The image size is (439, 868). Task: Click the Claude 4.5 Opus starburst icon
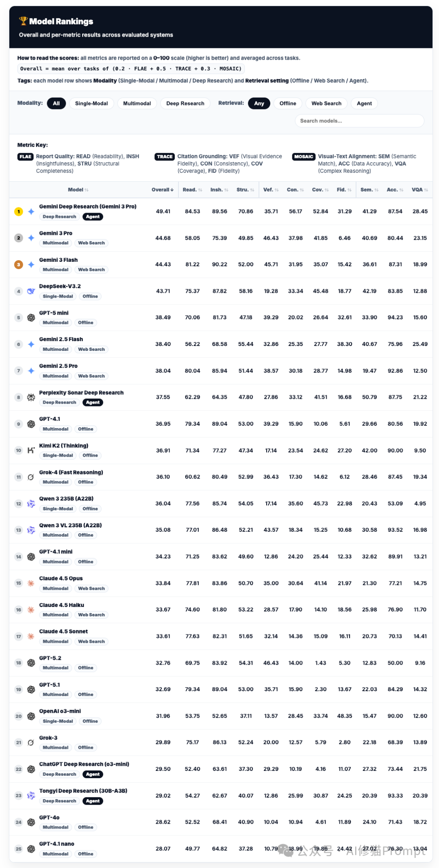coord(31,583)
